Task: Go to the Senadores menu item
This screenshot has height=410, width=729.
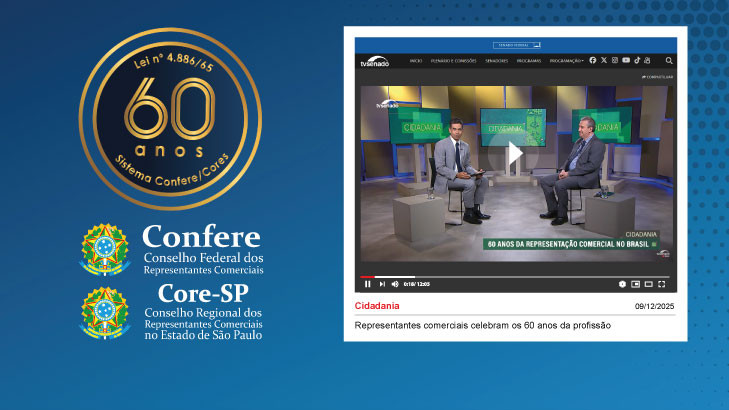Action: [497, 61]
